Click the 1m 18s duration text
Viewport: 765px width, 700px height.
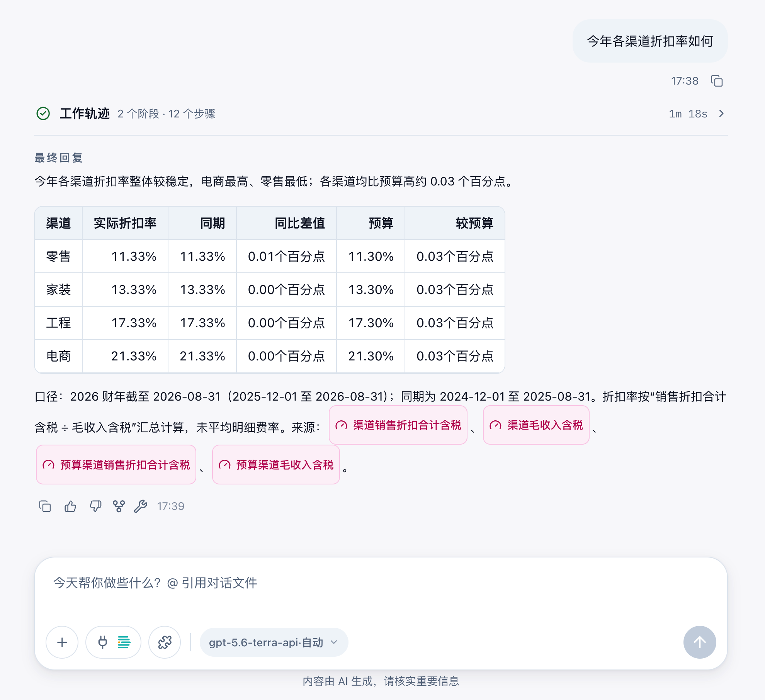(x=688, y=114)
